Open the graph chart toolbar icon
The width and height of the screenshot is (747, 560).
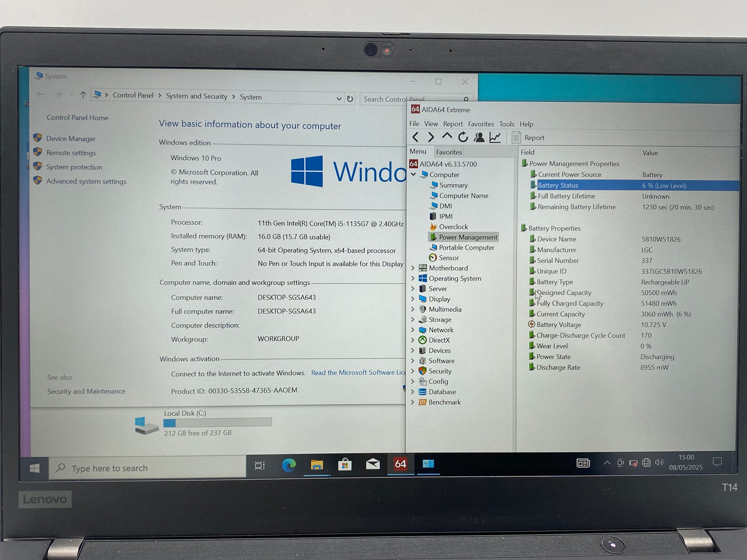tap(495, 137)
